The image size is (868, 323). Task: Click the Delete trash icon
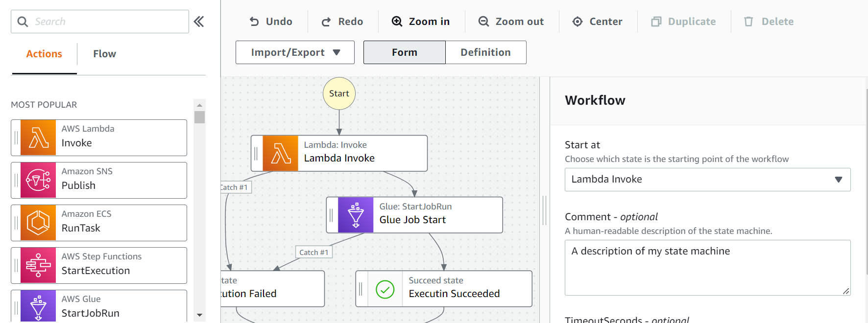[748, 22]
